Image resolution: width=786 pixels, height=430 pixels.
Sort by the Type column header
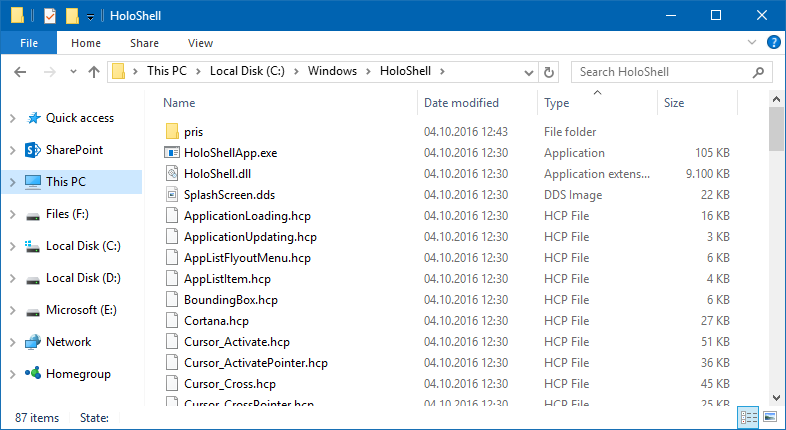[556, 103]
